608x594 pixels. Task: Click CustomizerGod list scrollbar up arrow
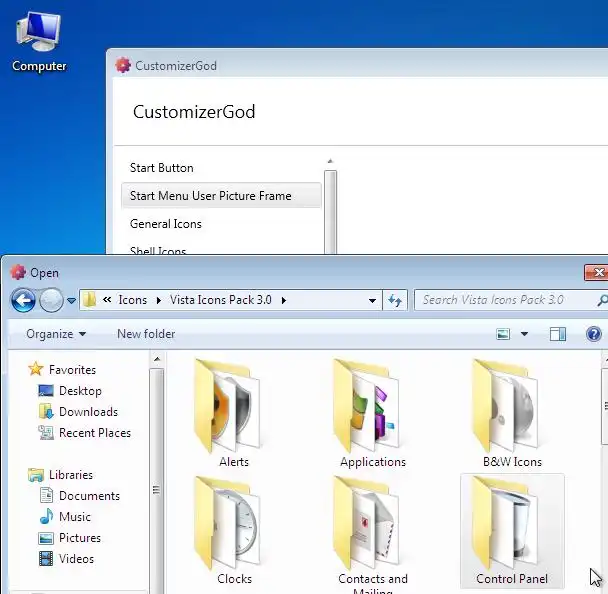click(x=330, y=161)
